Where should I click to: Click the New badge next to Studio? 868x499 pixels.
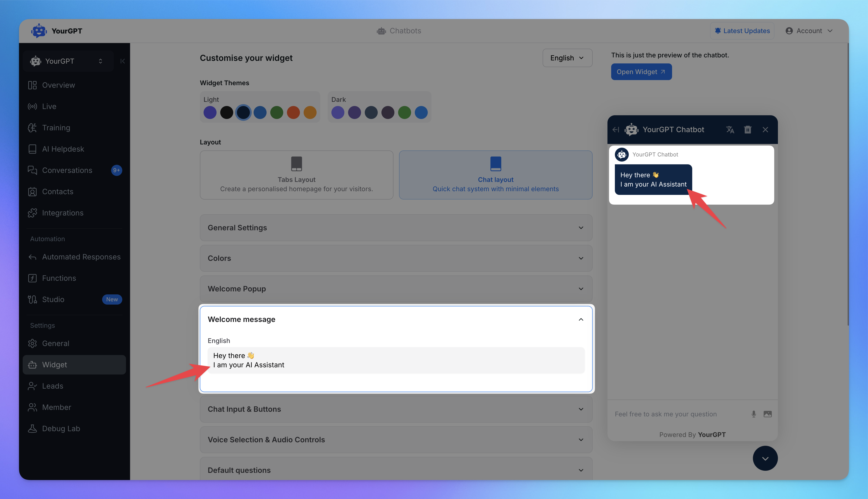[x=112, y=299]
